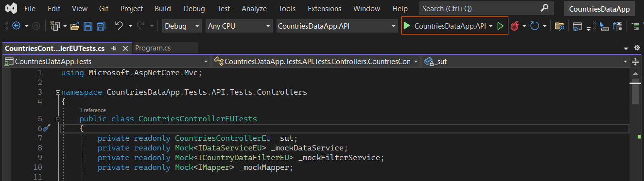Screen dimensions: 644x181
Task: Open the View menu
Action: (80, 9)
